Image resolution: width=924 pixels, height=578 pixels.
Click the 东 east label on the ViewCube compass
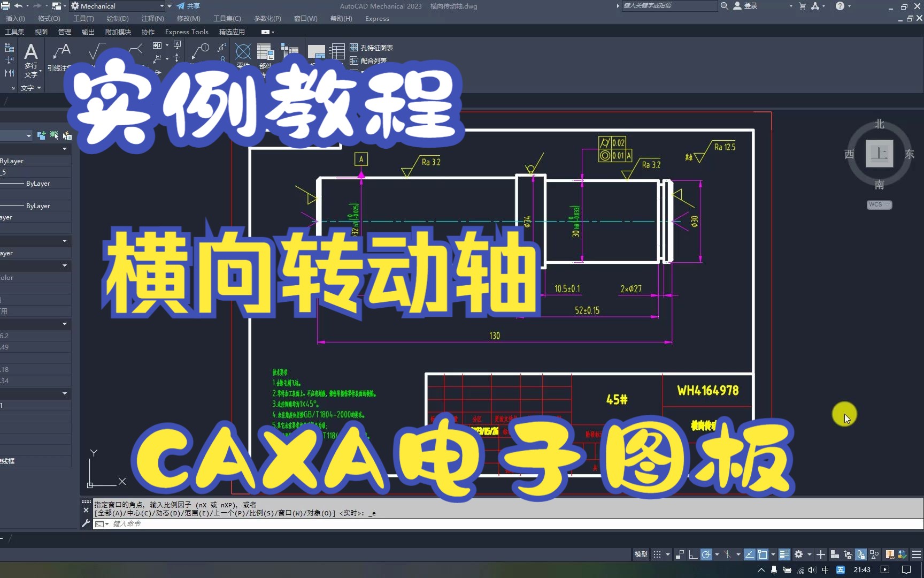910,154
